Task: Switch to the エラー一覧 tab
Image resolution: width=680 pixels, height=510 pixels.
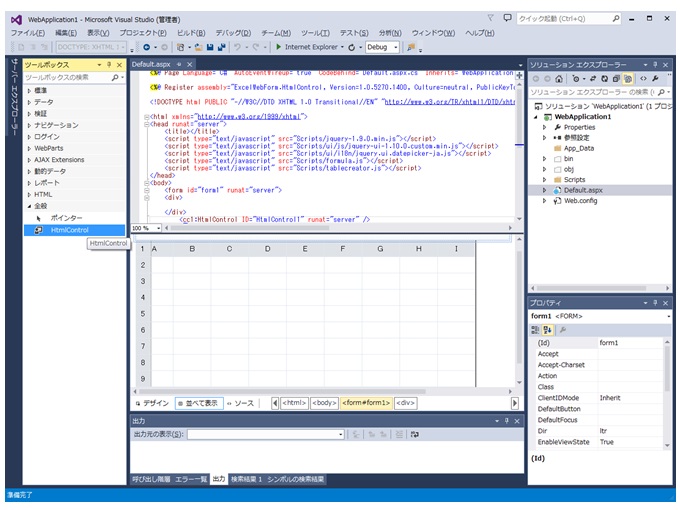Action: (x=191, y=480)
